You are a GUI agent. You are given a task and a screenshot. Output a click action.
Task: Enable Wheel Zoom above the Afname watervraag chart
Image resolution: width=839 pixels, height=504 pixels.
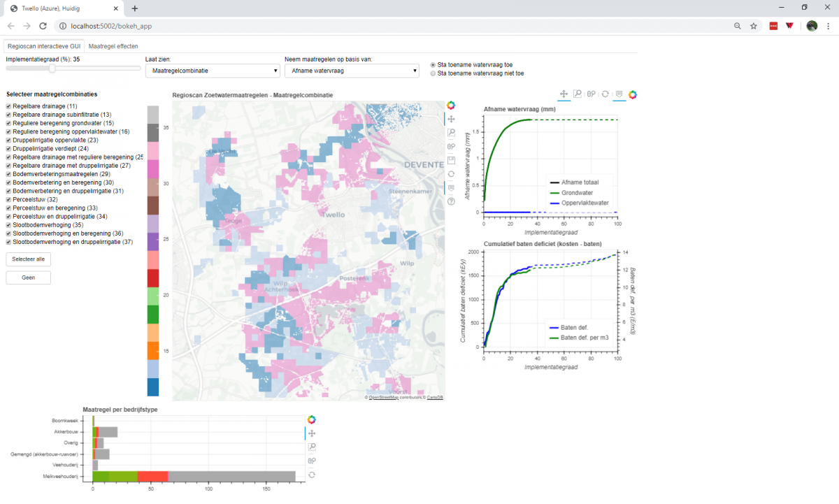pos(591,94)
